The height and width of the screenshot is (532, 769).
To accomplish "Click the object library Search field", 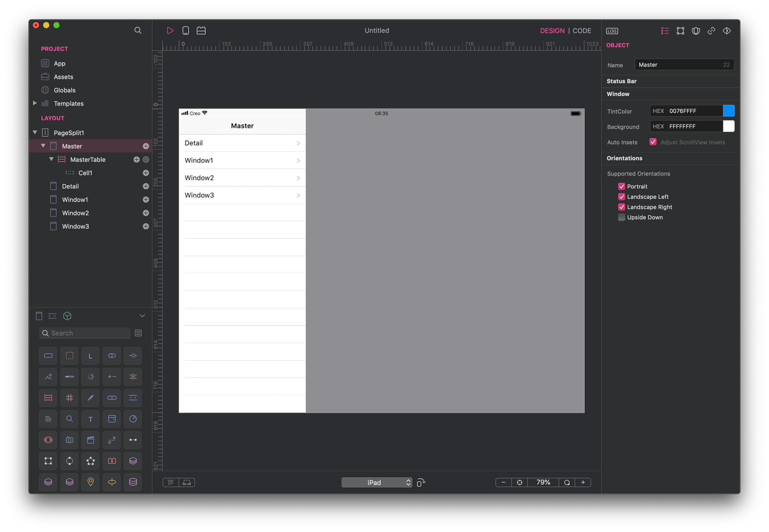I will [x=88, y=333].
